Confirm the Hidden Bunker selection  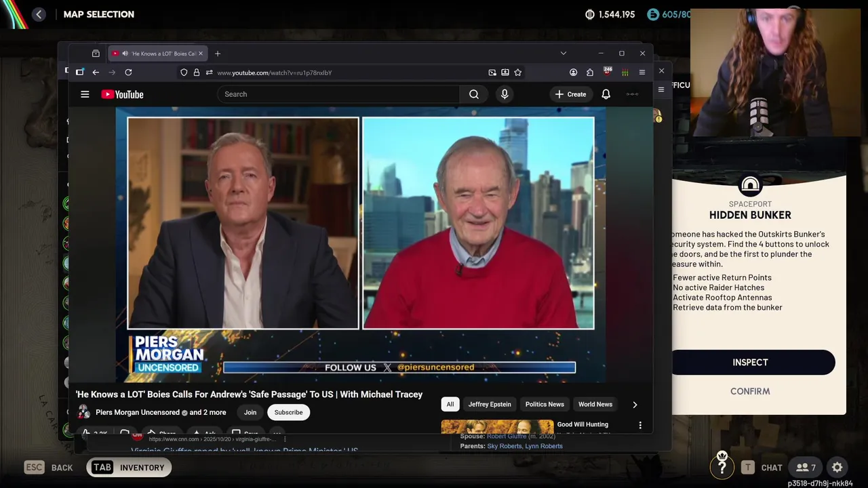[751, 391]
